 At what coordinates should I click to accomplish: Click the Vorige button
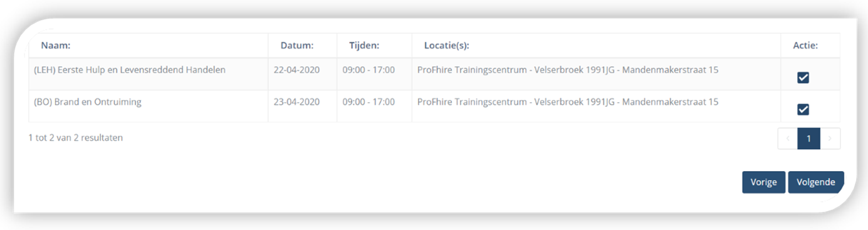[764, 182]
